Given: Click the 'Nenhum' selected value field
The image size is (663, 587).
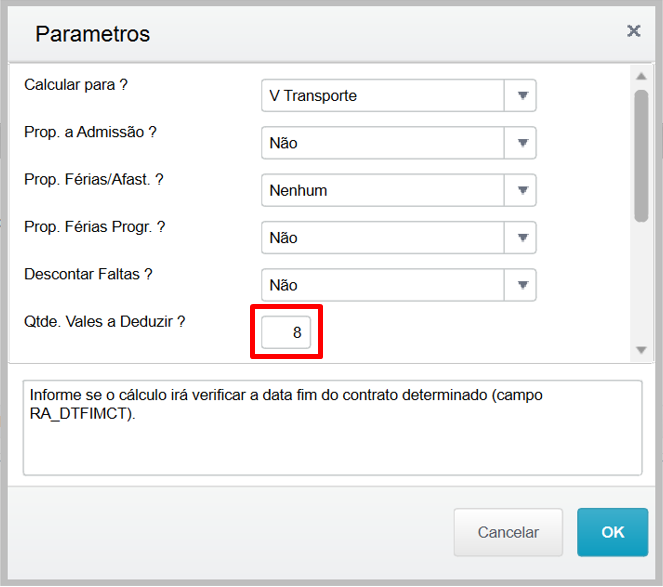Looking at the screenshot, I should point(383,190).
